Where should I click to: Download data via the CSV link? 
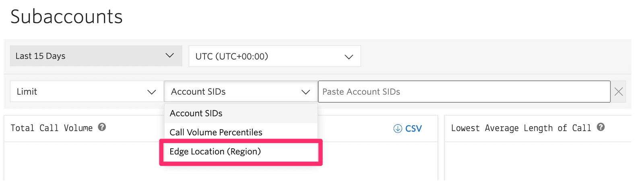coord(413,129)
